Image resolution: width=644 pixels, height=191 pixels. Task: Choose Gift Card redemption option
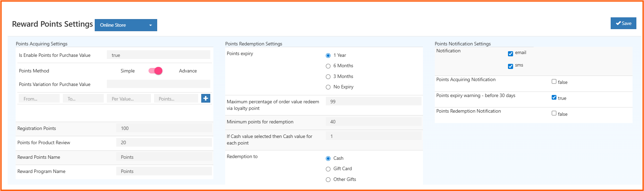(328, 169)
